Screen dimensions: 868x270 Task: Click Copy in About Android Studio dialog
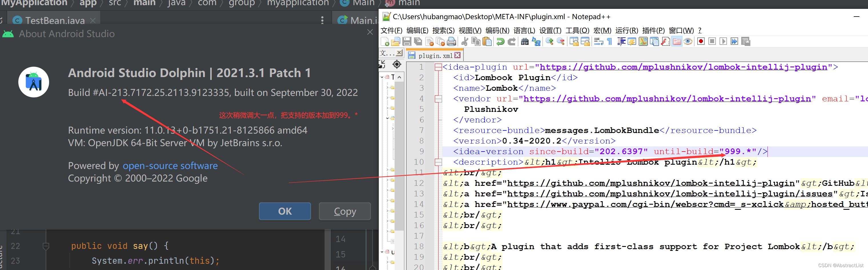pos(345,211)
